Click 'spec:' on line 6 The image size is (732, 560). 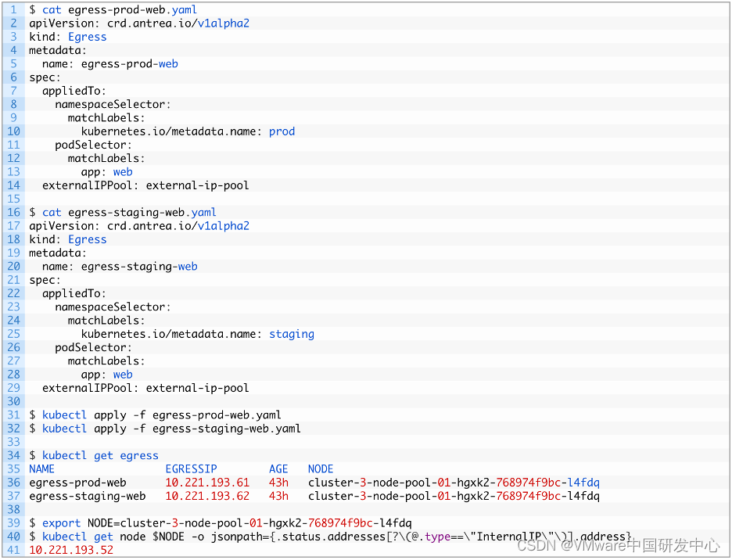(x=45, y=77)
